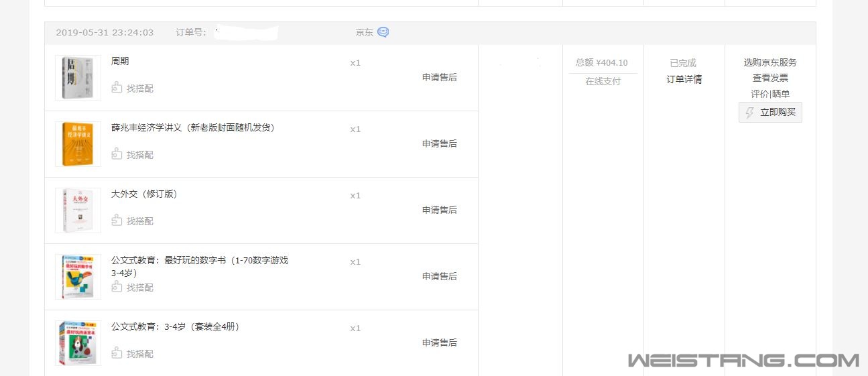
Task: Click 找搭配 text under 周期
Action: pyautogui.click(x=140, y=88)
